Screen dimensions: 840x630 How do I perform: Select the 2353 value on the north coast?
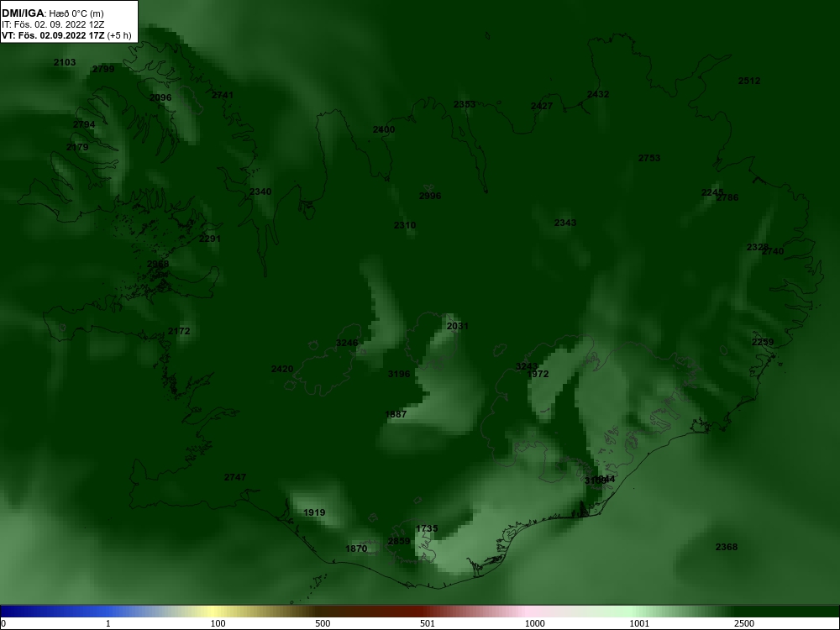click(x=465, y=104)
